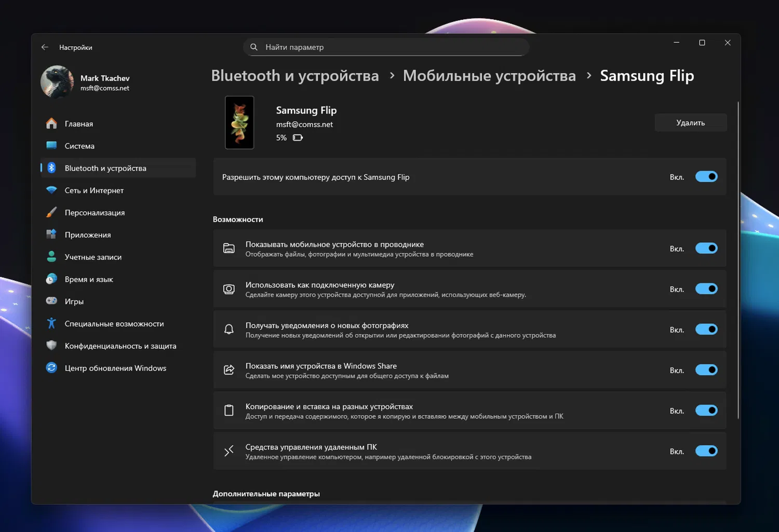The height and width of the screenshot is (532, 779).
Task: Select Учетные записи in the navigation
Action: (x=93, y=257)
